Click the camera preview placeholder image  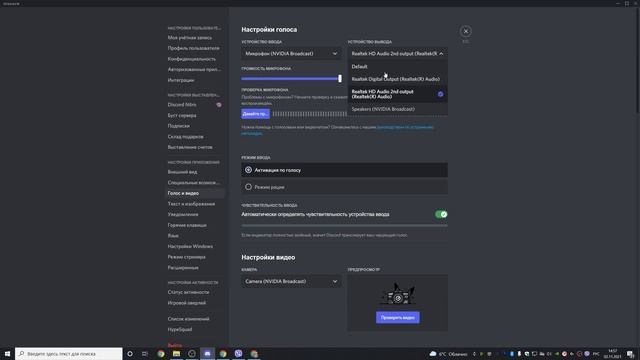point(398,294)
